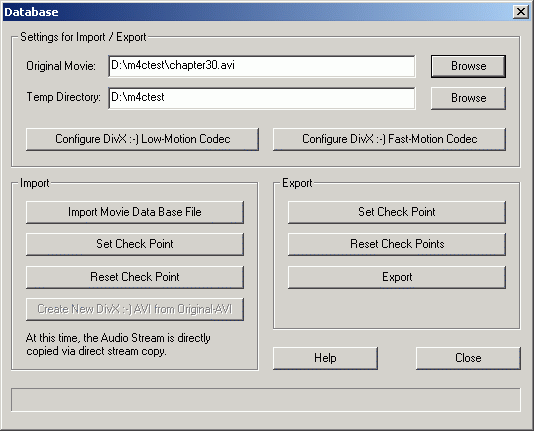Click the empty status bar at bottom

click(x=266, y=400)
